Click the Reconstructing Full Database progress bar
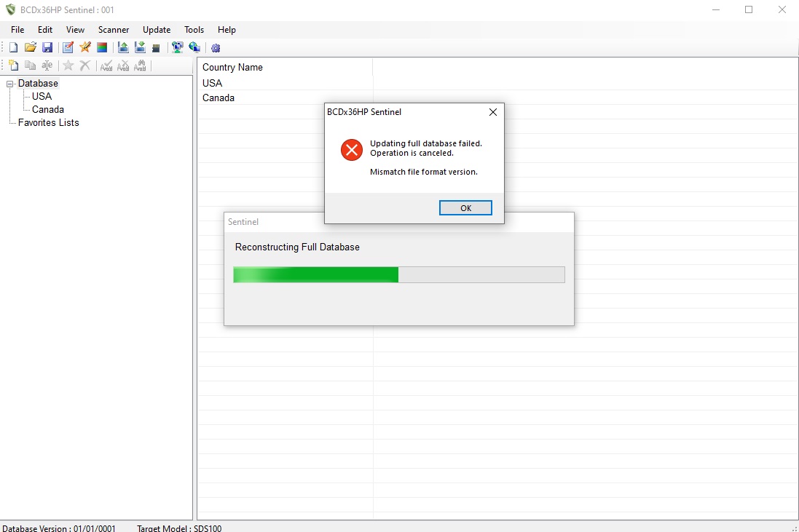Screen dimensions: 799x532 click(399, 274)
